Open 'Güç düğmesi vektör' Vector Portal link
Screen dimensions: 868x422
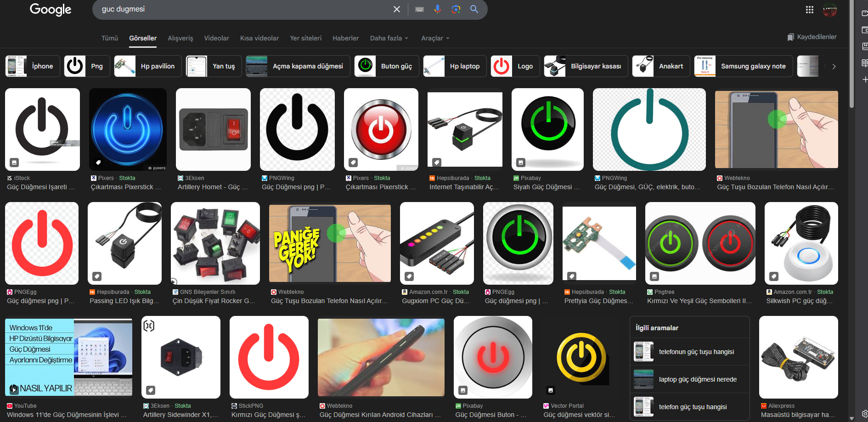[x=579, y=415]
